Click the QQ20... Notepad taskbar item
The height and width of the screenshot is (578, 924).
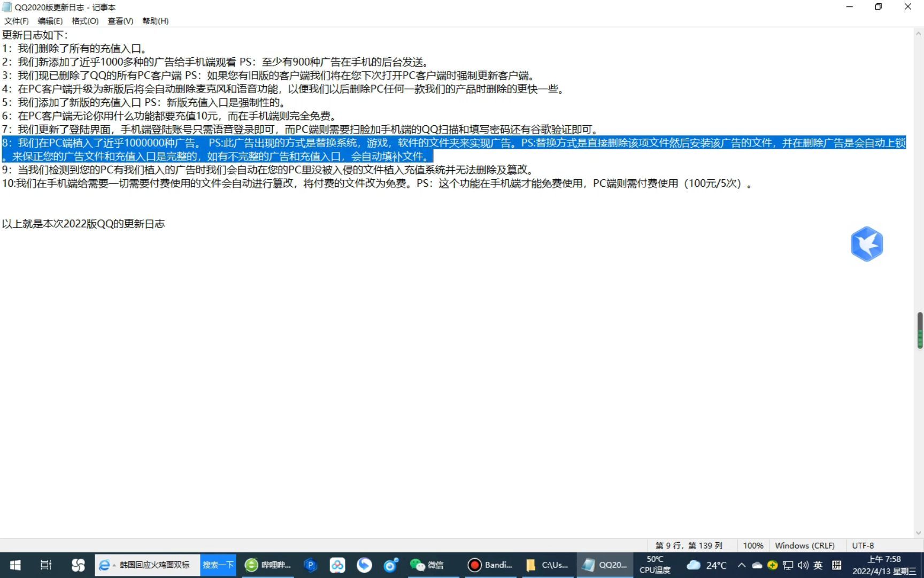pyautogui.click(x=605, y=565)
